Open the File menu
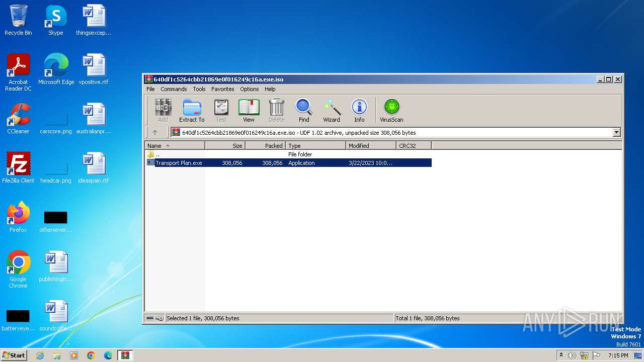The height and width of the screenshot is (362, 644). 150,89
